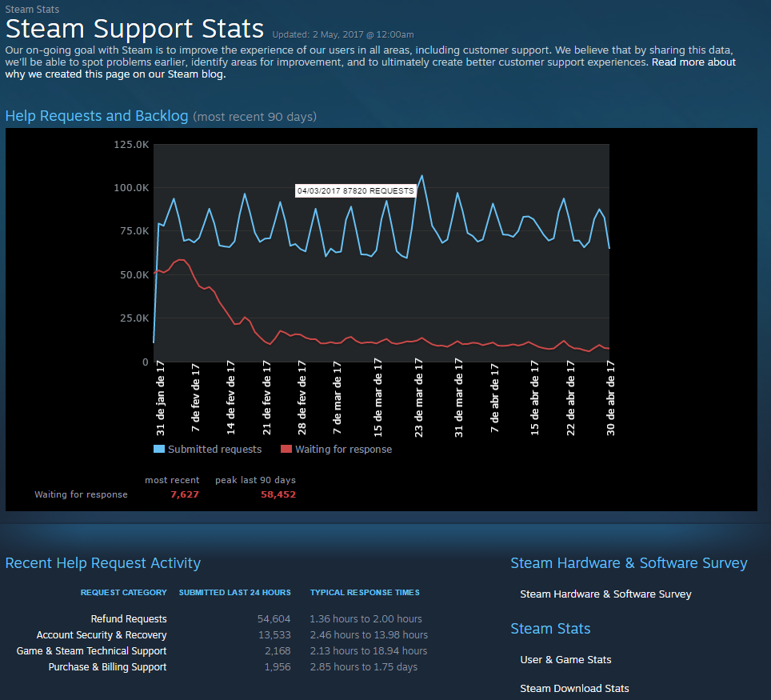The height and width of the screenshot is (700, 771).
Task: Select the Account Security & Recovery row label
Action: 102,635
